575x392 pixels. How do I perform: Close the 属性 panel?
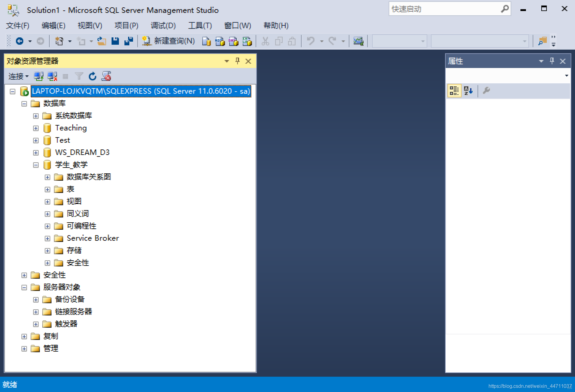(563, 61)
